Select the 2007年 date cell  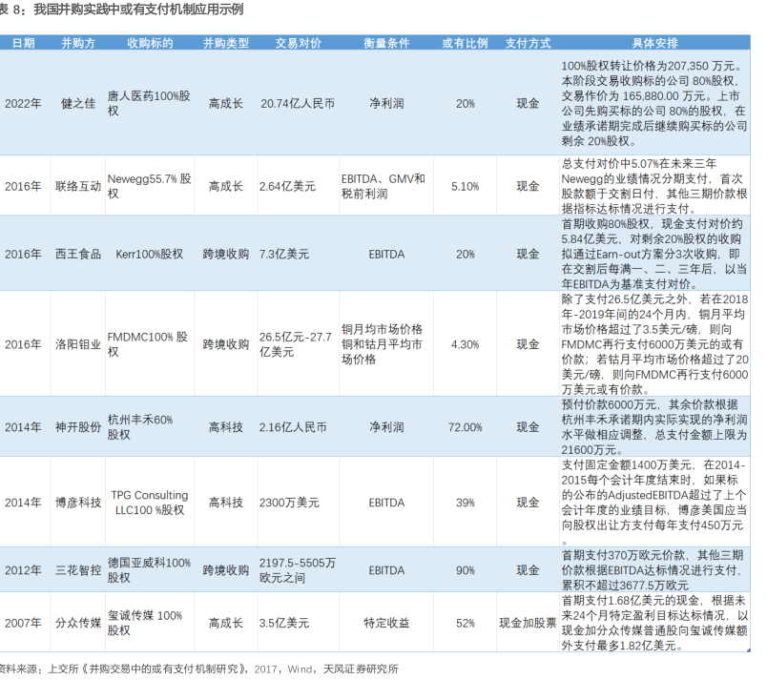pyautogui.click(x=22, y=623)
